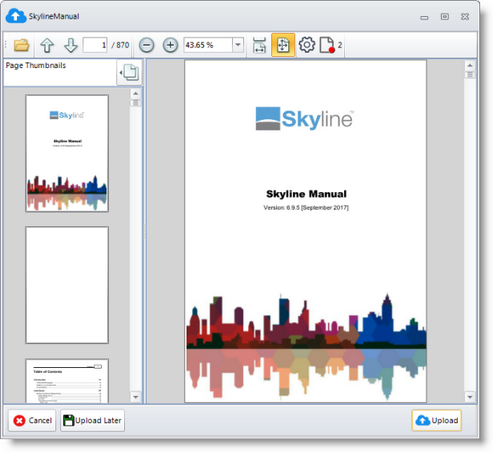This screenshot has width=493, height=452.
Task: Click document view scroll down arrow
Action: [470, 397]
